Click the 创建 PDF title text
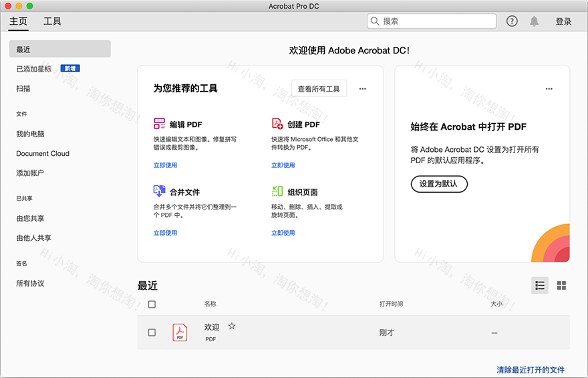This screenshot has width=588, height=378. (304, 124)
